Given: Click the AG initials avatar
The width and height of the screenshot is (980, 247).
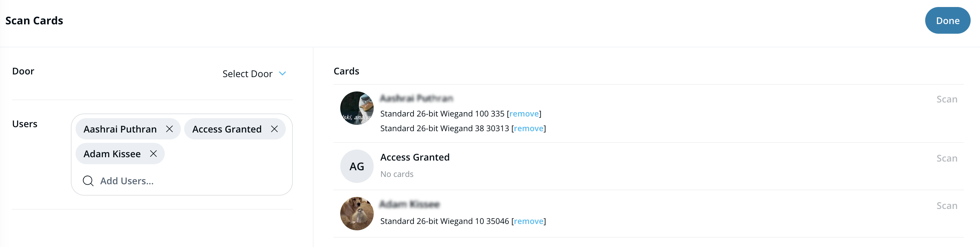Looking at the screenshot, I should pos(356,167).
